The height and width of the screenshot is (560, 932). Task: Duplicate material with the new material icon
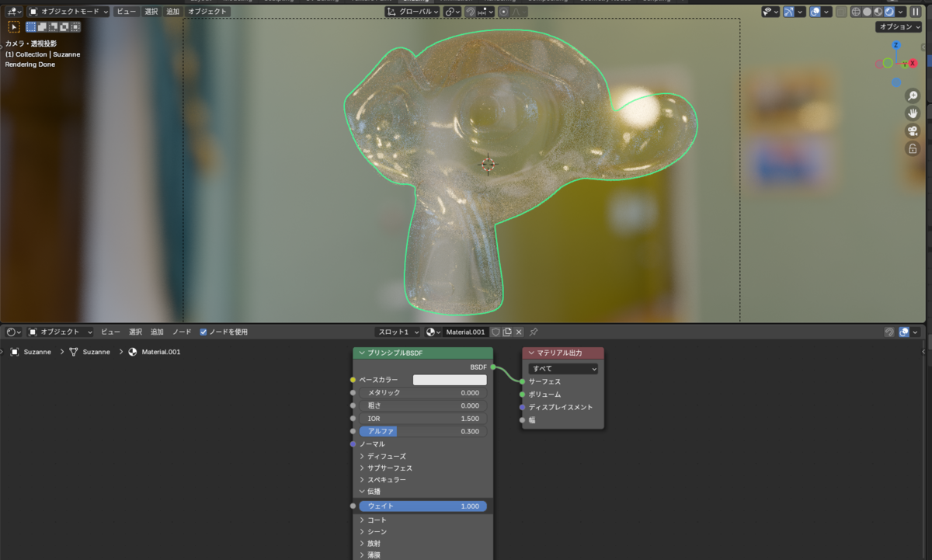click(507, 332)
